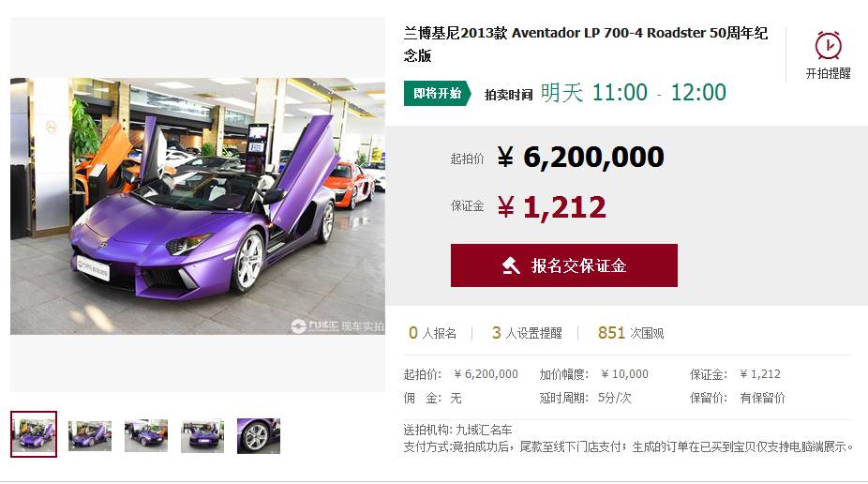Click the ¥ 1,212 deposit amount
Viewport: 868px width, 484px height.
[551, 207]
